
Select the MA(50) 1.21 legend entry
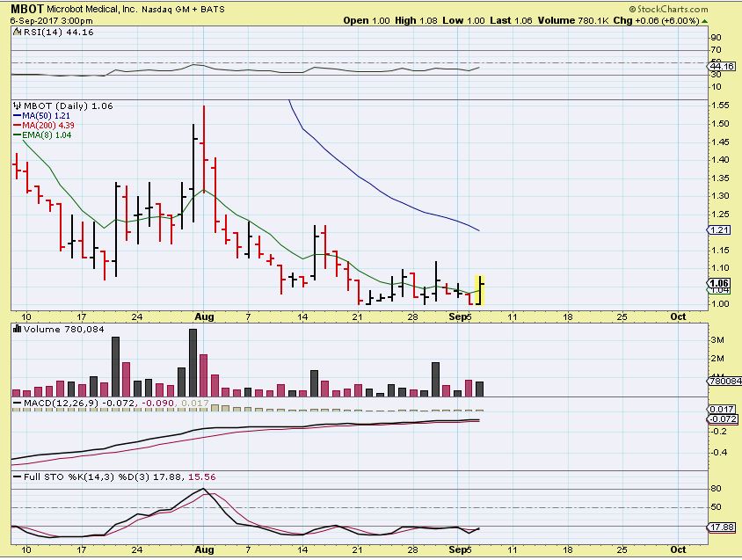pos(41,115)
